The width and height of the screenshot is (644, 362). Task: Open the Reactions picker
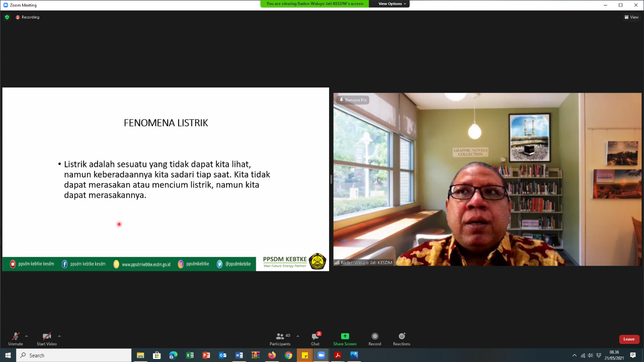pos(401,339)
